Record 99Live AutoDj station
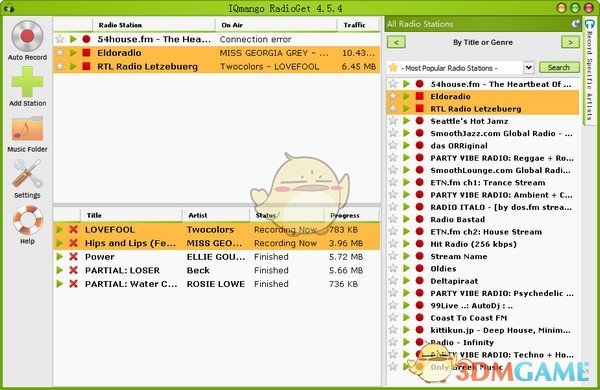 pos(420,305)
